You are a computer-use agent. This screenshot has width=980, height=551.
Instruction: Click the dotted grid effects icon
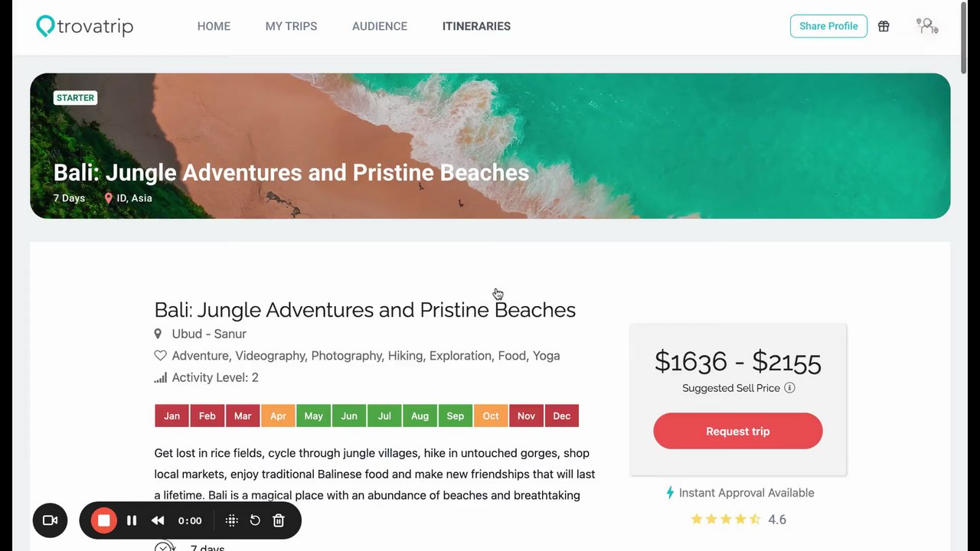[232, 520]
